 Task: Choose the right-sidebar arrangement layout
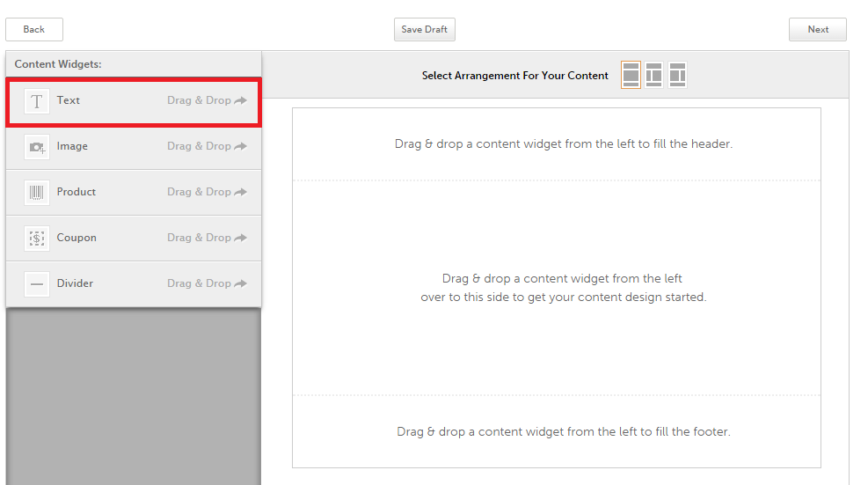point(676,76)
